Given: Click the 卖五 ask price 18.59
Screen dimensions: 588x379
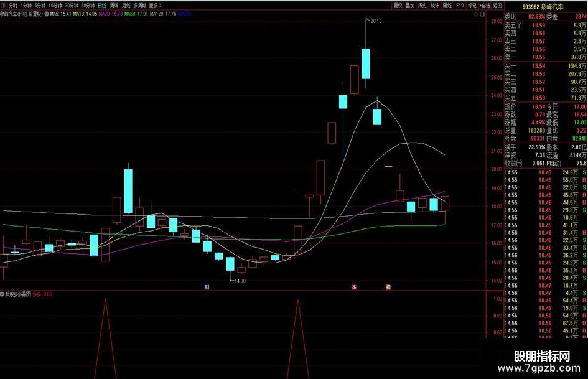Looking at the screenshot, I should click(x=538, y=26).
